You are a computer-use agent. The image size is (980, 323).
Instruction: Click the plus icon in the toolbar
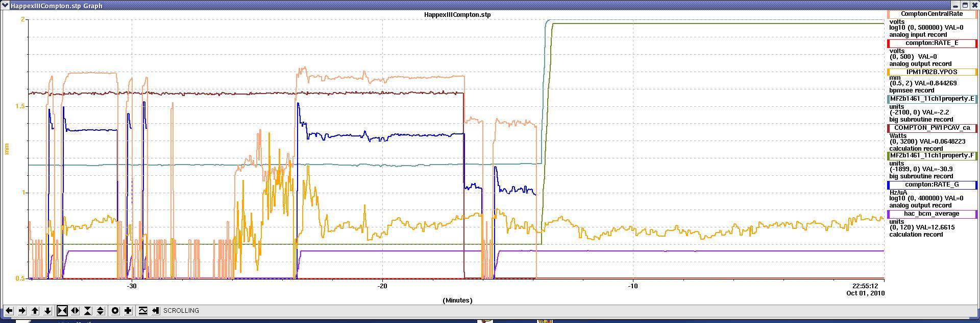[x=128, y=310]
